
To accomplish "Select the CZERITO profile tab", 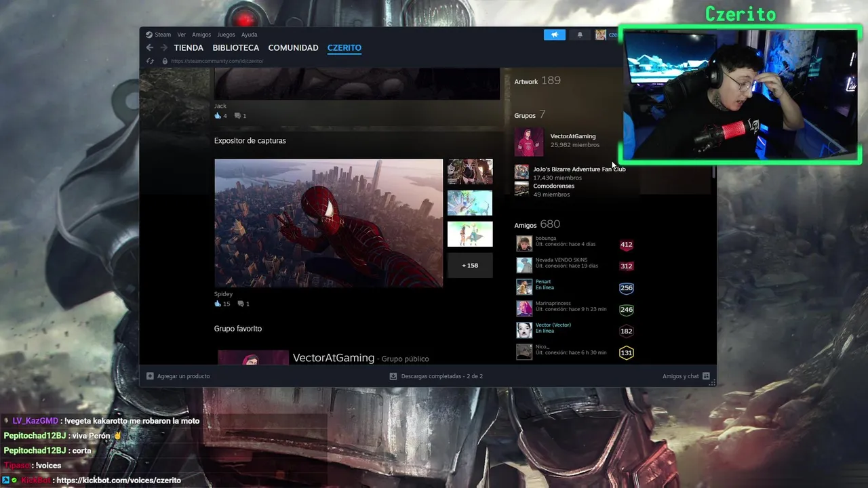I will (x=344, y=47).
